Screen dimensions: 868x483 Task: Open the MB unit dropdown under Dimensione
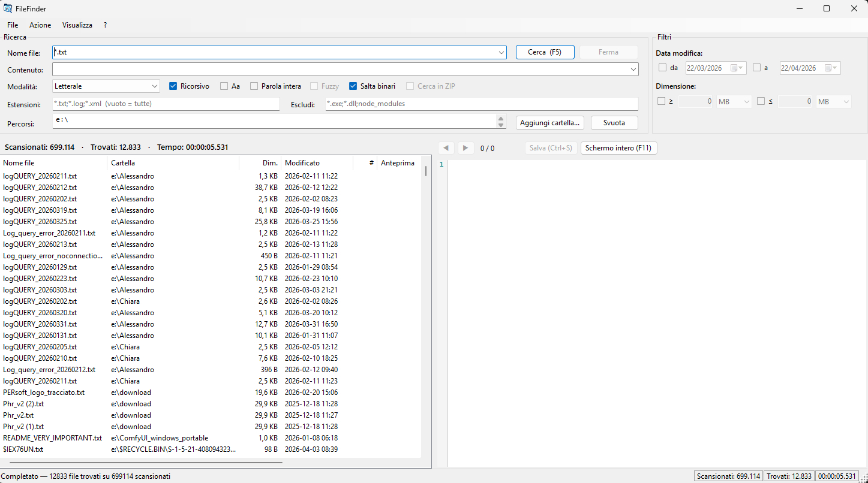(734, 101)
